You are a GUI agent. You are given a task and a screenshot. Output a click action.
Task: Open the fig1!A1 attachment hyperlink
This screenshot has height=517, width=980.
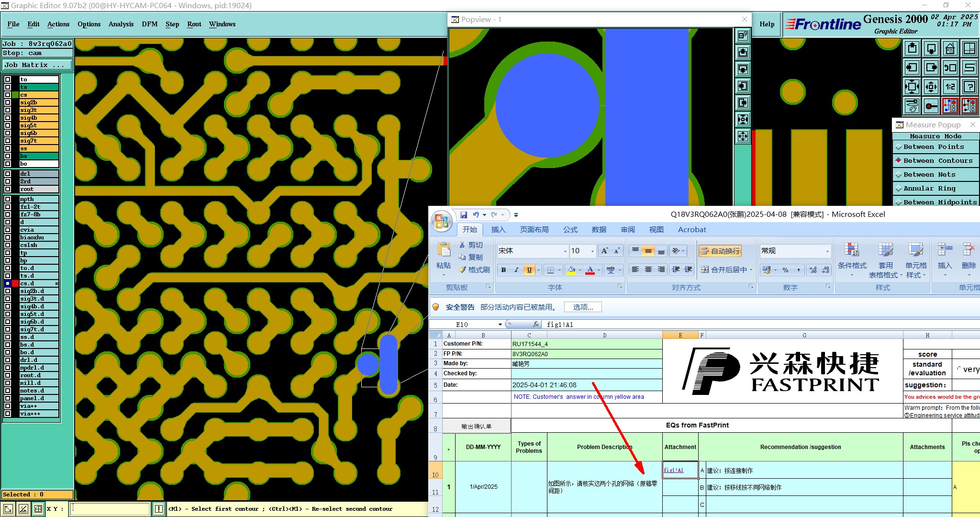click(x=673, y=470)
